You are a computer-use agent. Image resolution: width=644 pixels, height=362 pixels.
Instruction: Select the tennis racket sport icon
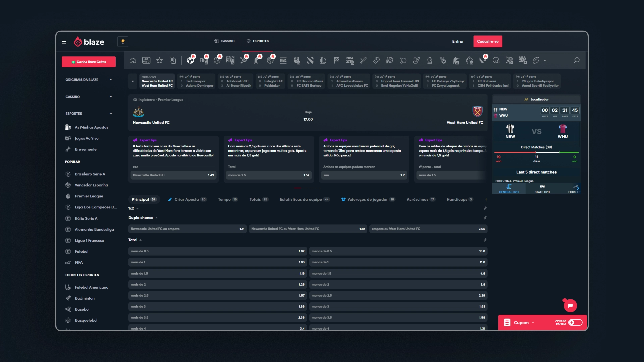click(244, 60)
